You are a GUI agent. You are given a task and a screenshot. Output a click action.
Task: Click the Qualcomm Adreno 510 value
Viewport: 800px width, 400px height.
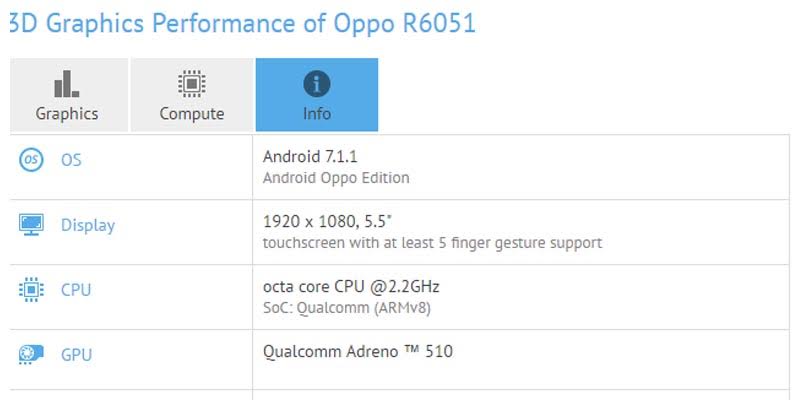[365, 351]
